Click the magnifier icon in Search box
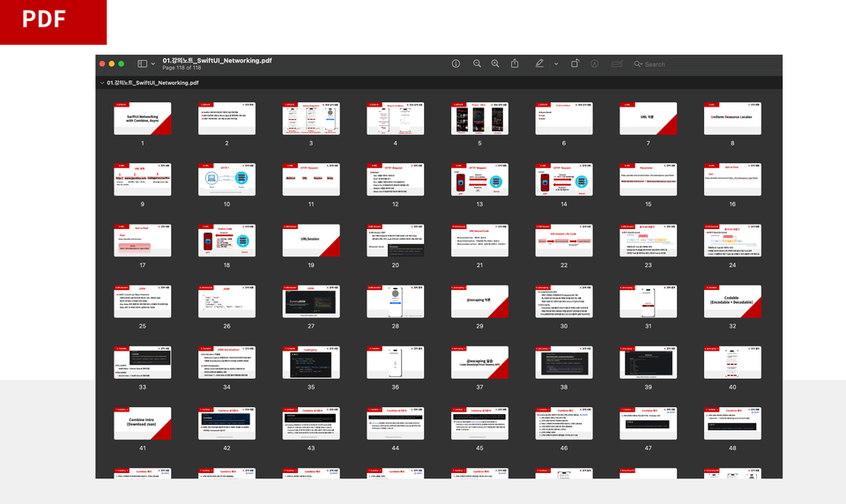This screenshot has height=504, width=846. pos(638,63)
